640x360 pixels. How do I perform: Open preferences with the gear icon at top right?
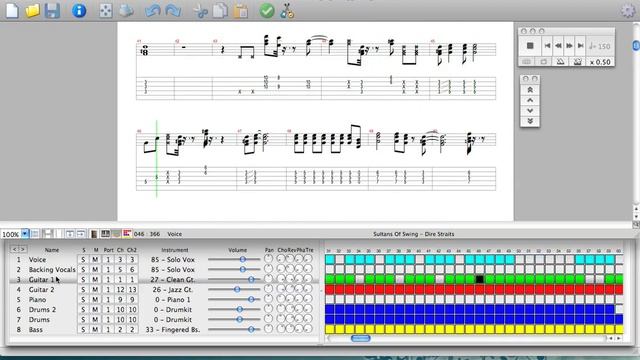627,11
